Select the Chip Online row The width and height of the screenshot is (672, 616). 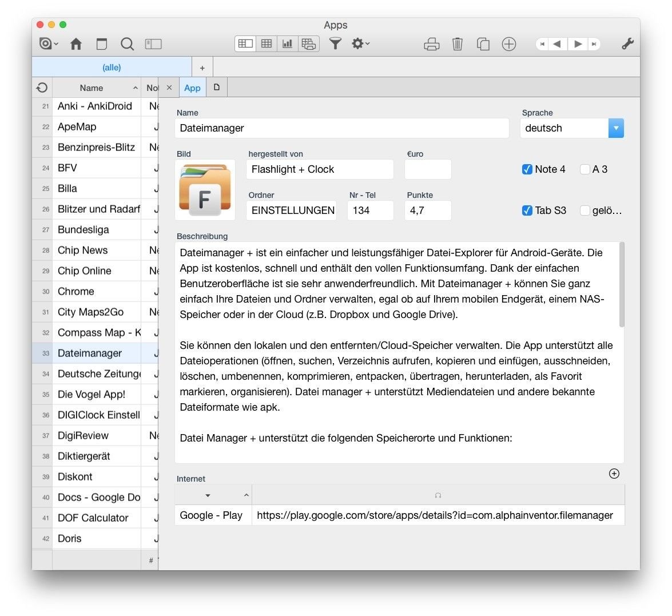[95, 271]
